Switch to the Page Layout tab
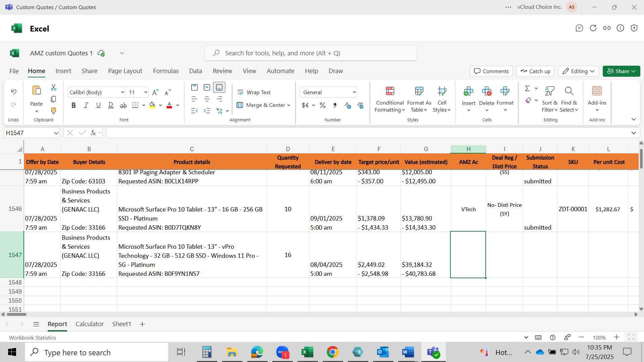The image size is (644, 362). [x=125, y=71]
